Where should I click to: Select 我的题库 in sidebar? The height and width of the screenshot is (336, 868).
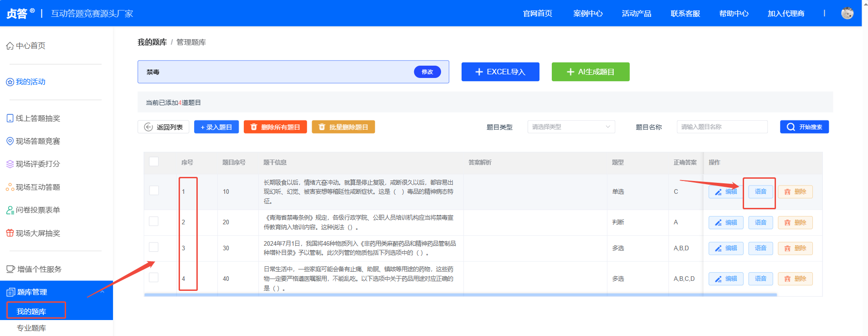[x=31, y=311]
